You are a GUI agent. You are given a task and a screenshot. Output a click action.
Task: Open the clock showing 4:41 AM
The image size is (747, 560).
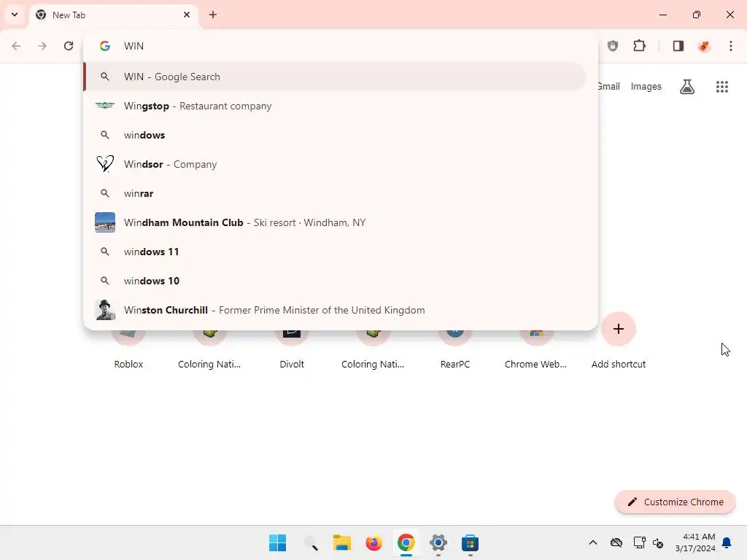(x=695, y=542)
